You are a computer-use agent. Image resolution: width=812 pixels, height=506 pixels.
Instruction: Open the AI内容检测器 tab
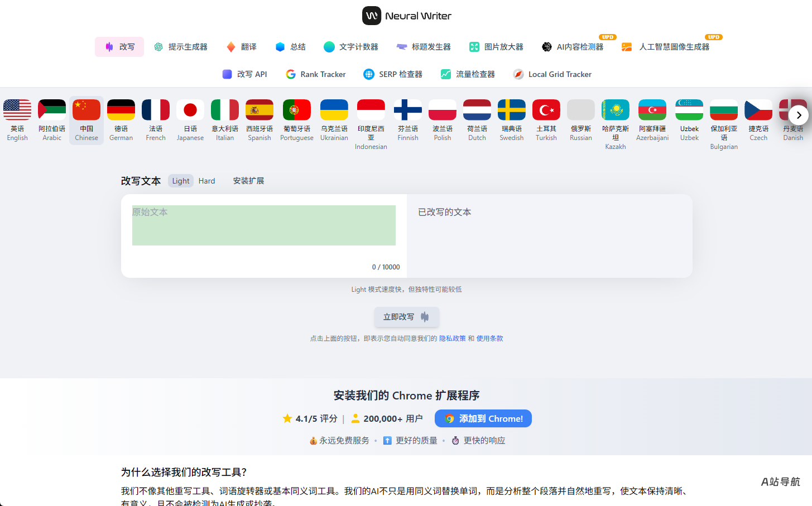573,47
